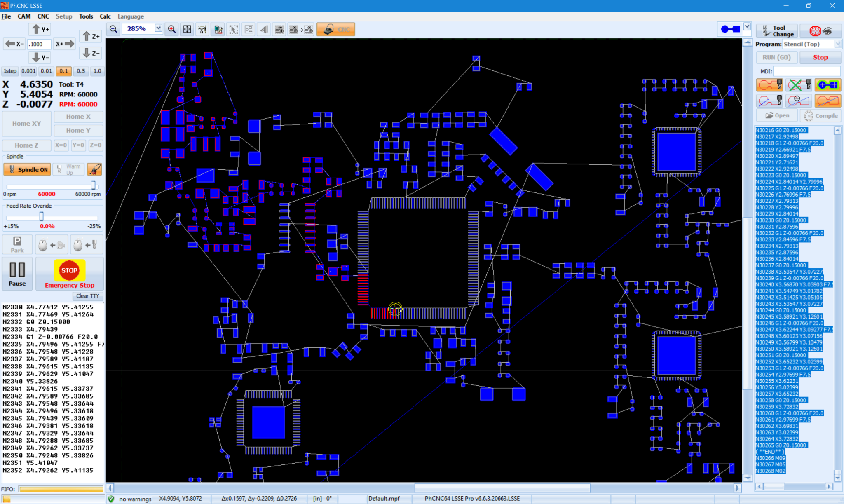Click the spindle brush icon next to Warm Up

[x=94, y=169]
